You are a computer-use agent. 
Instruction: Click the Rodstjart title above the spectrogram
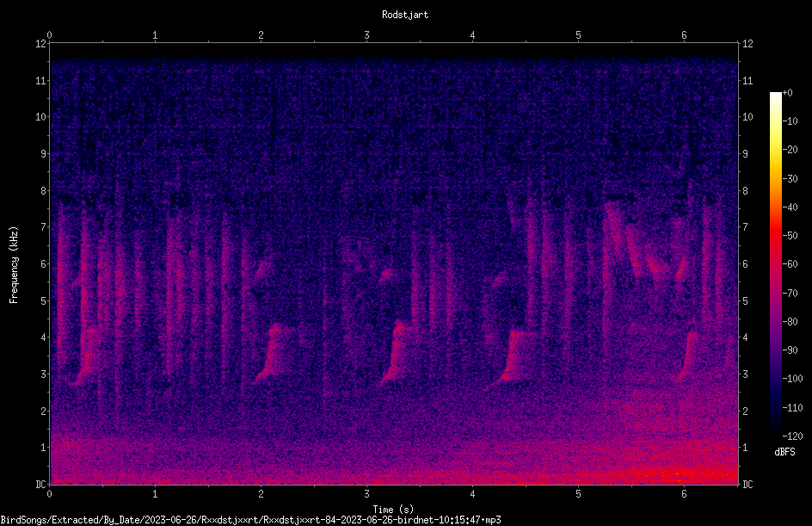[x=405, y=15]
